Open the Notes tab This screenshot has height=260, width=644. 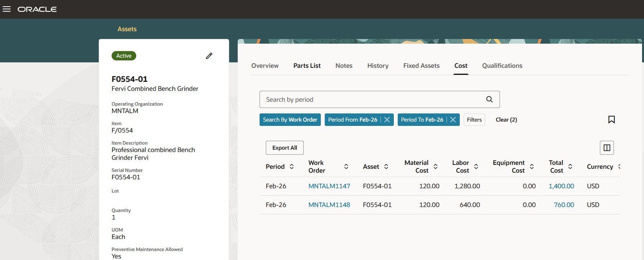[x=344, y=65]
